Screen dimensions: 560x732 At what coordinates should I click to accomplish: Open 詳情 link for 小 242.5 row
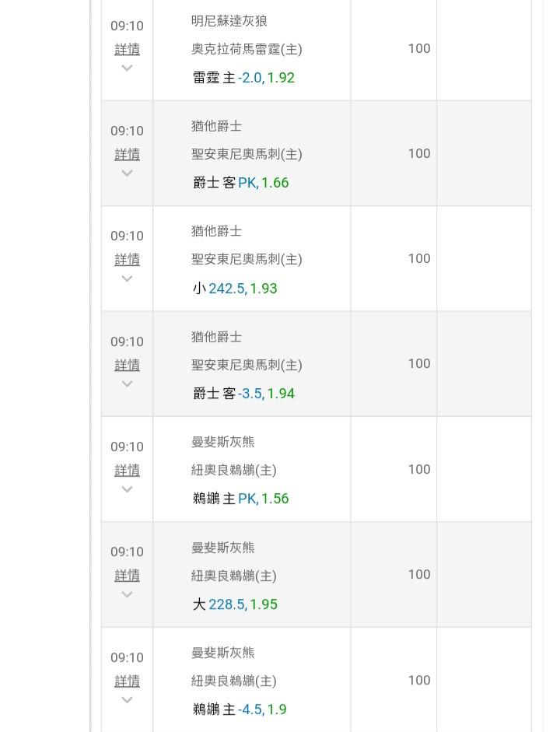pyautogui.click(x=128, y=259)
